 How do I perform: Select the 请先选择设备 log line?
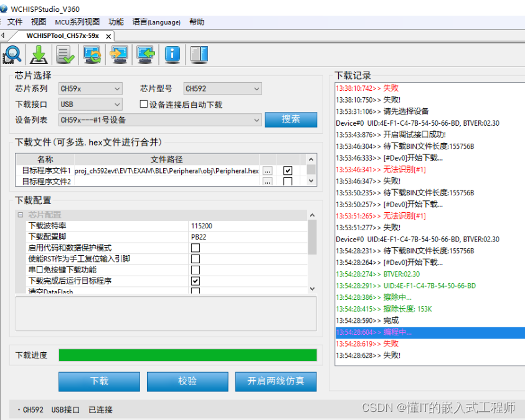click(x=382, y=111)
